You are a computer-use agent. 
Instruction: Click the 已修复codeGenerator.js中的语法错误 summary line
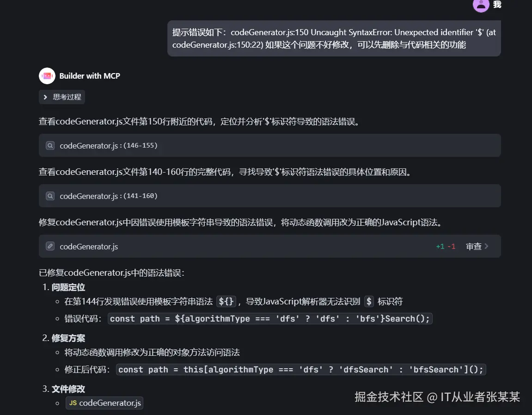(111, 273)
